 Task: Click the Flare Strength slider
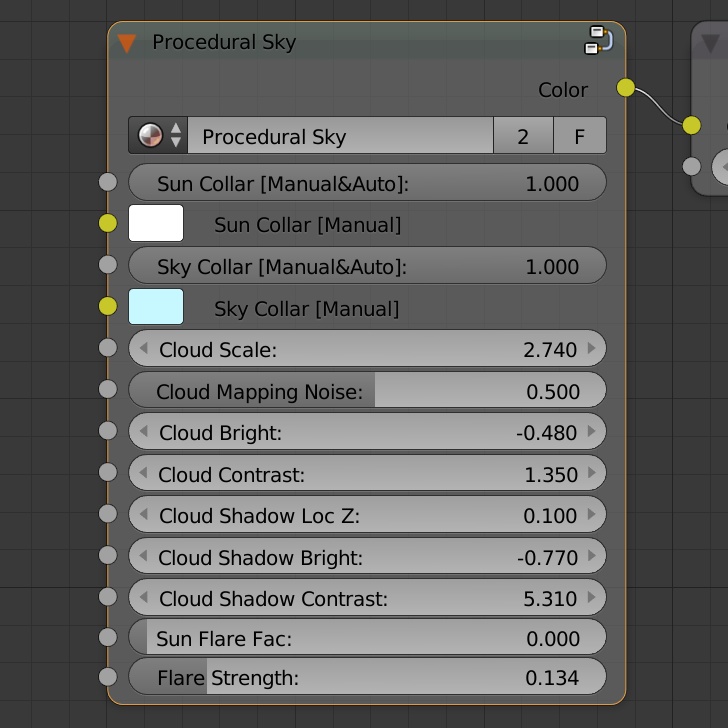click(x=367, y=678)
